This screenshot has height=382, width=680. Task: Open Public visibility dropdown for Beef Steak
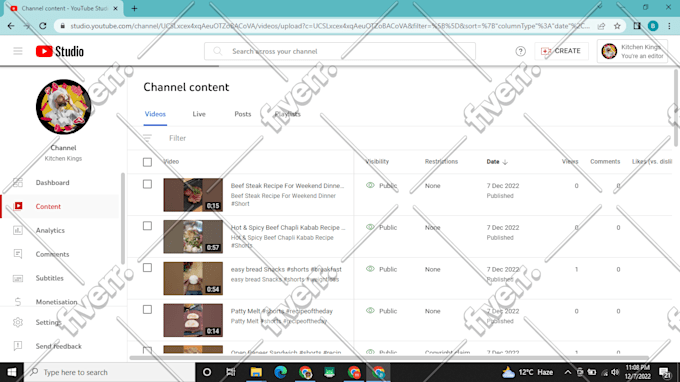pos(382,186)
